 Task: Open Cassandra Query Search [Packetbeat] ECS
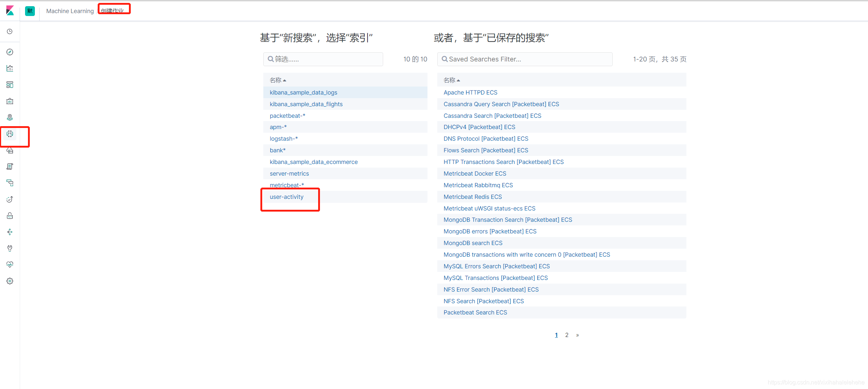pos(502,104)
